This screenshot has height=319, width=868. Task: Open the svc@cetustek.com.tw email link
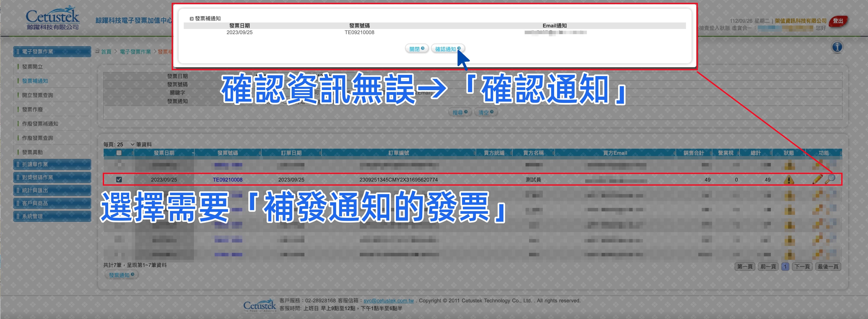pos(388,300)
